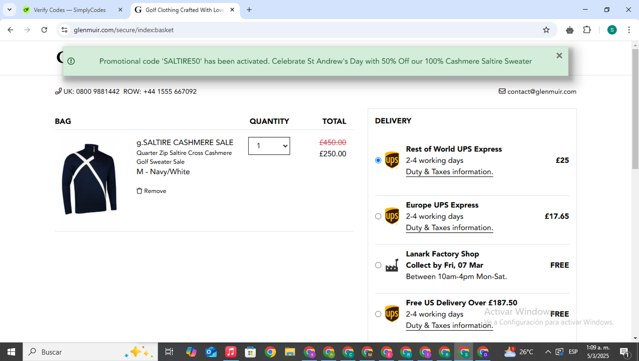Close the Verify Codes — SimplyCodes tab
The width and height of the screenshot is (639, 361).
pos(120,10)
